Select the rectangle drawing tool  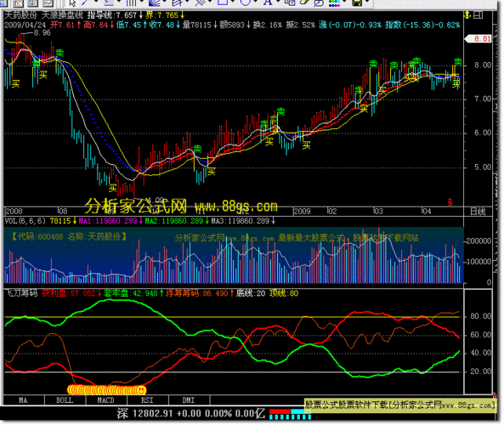[223, 3]
